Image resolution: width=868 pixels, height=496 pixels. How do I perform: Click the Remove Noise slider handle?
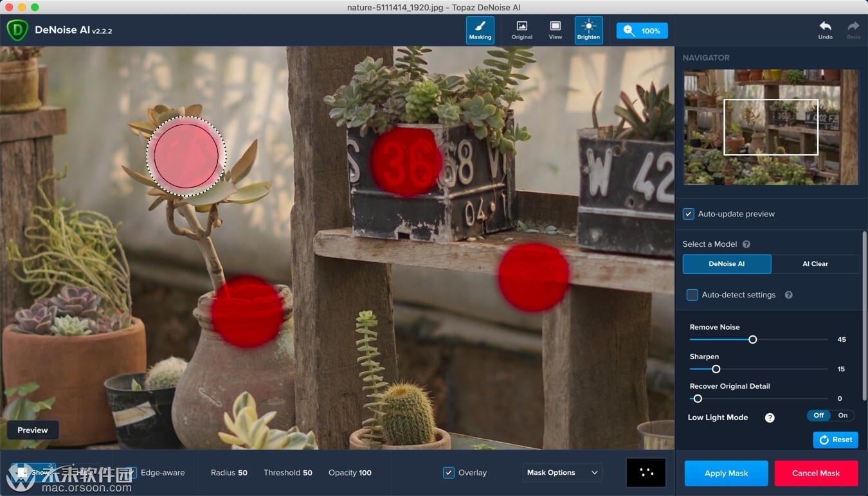(x=752, y=339)
